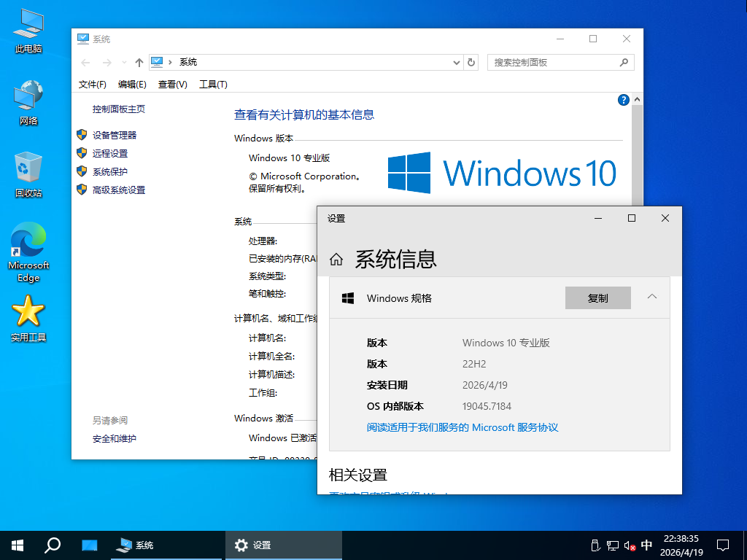Click the home icon in 设置 window
Viewport: 747px width, 560px height.
coord(336,260)
